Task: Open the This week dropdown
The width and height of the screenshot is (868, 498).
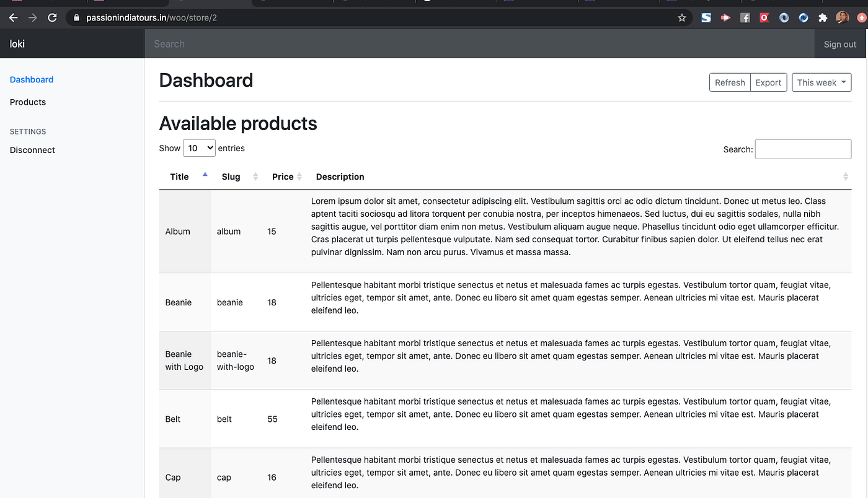Action: tap(821, 82)
